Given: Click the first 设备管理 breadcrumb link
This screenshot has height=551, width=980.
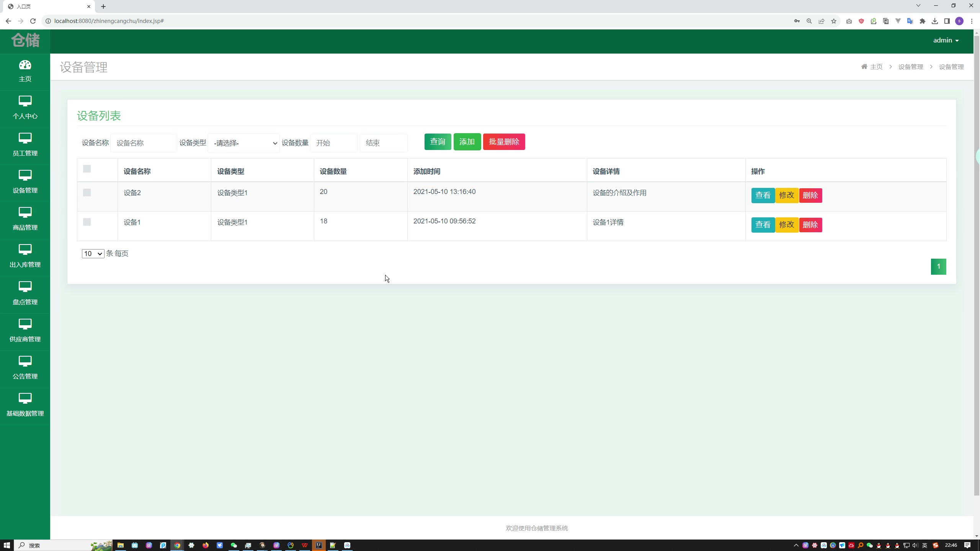Looking at the screenshot, I should [x=911, y=67].
